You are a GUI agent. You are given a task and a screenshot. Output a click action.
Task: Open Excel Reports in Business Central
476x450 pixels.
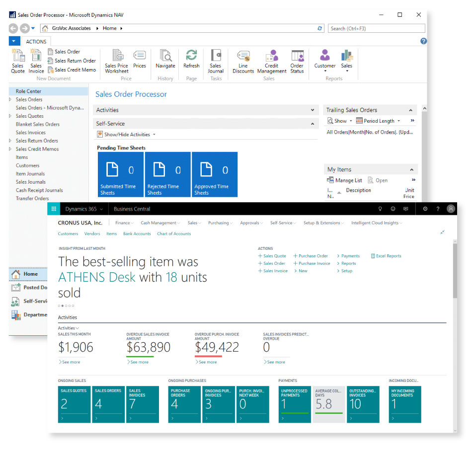click(386, 255)
